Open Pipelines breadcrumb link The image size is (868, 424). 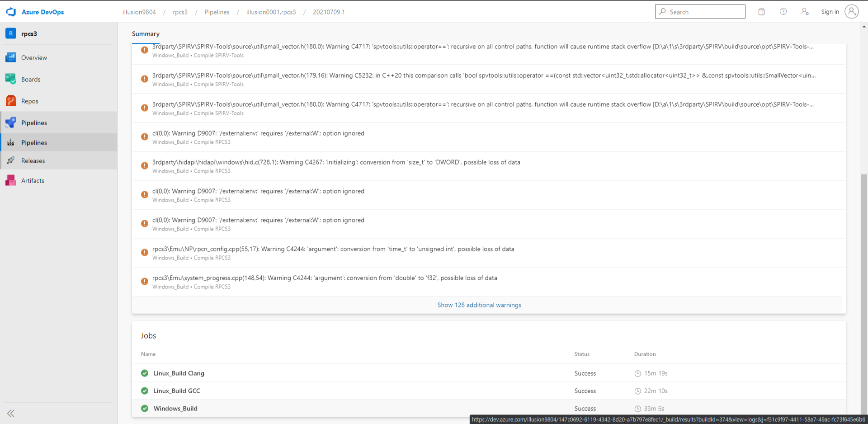[x=217, y=12]
